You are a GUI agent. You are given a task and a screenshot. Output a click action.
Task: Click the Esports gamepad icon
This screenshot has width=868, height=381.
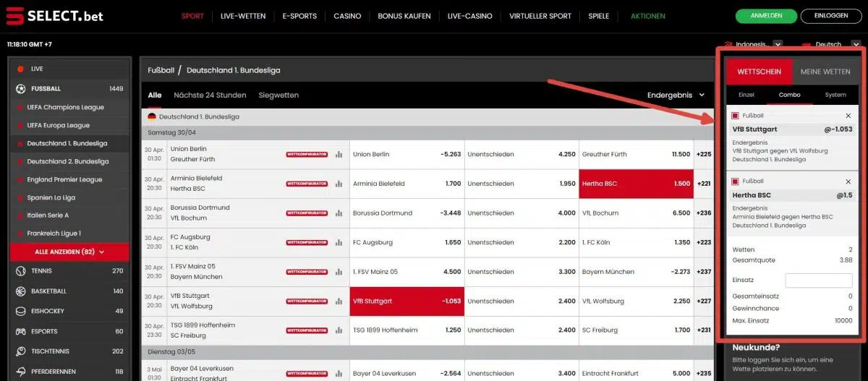20,331
